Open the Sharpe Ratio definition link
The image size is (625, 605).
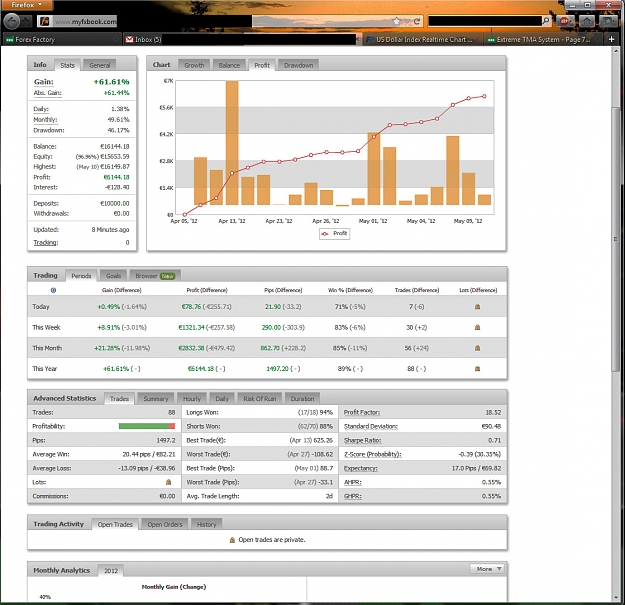point(362,440)
